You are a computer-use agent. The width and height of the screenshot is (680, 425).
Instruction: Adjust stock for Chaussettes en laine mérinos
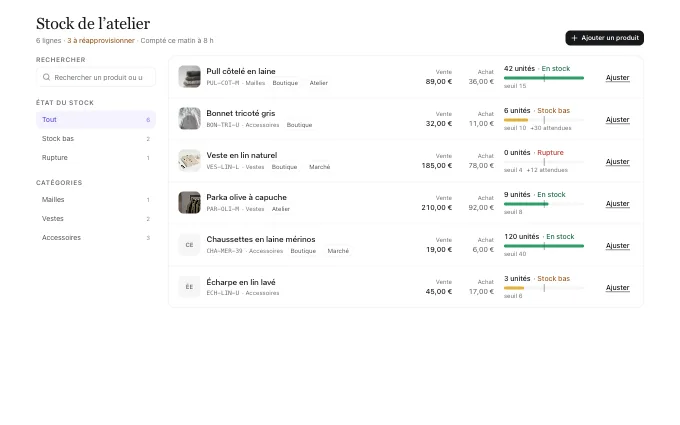617,246
